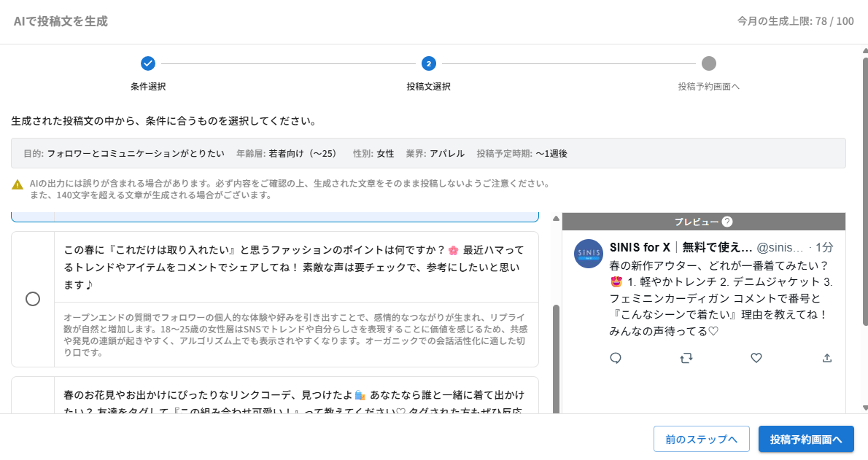This screenshot has width=868, height=460.
Task: Click the 業界: アパレル text
Action: pyautogui.click(x=435, y=153)
